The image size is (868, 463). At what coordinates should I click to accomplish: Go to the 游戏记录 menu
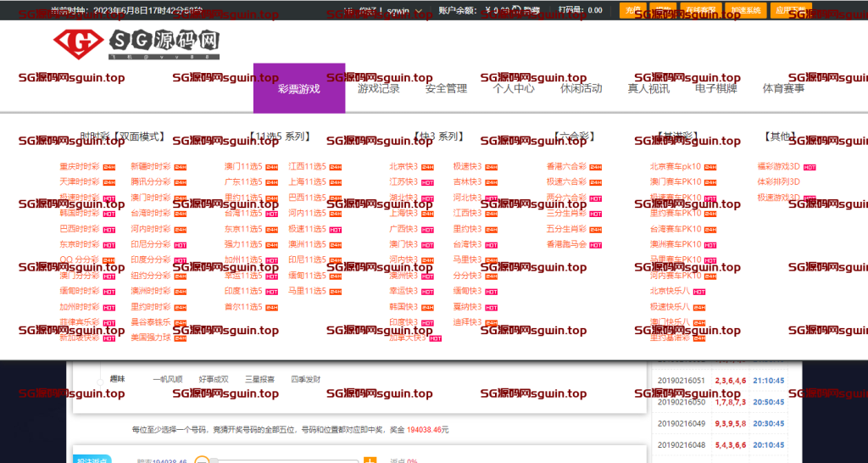pyautogui.click(x=378, y=88)
